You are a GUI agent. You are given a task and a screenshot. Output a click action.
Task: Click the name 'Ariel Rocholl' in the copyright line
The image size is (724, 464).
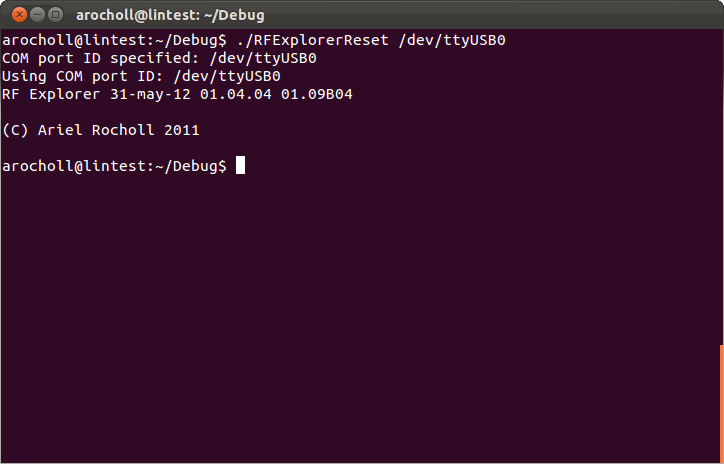(96, 130)
